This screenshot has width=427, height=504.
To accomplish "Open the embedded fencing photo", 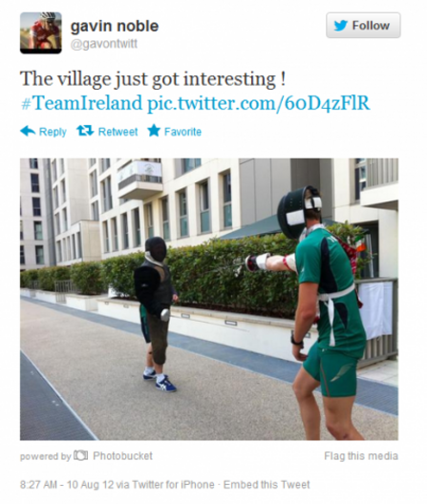I will click(x=209, y=299).
